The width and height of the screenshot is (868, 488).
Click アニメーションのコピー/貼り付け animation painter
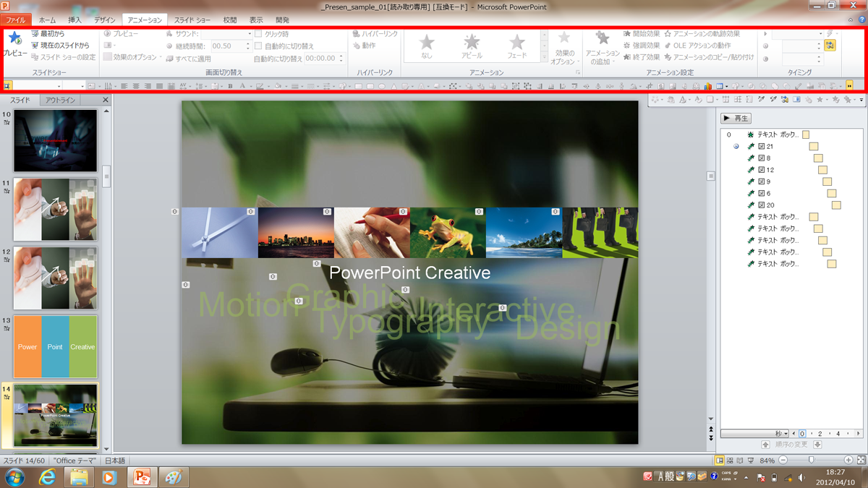pos(709,57)
